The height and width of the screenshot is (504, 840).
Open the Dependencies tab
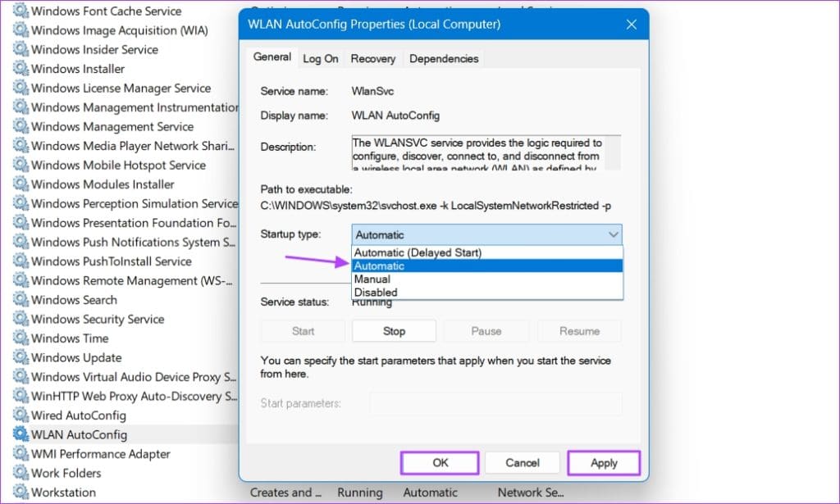tap(443, 58)
